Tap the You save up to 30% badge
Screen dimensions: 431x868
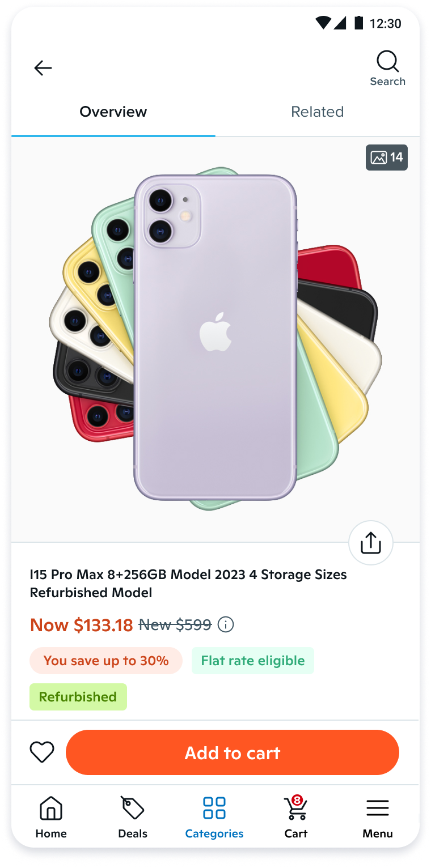[x=106, y=661]
